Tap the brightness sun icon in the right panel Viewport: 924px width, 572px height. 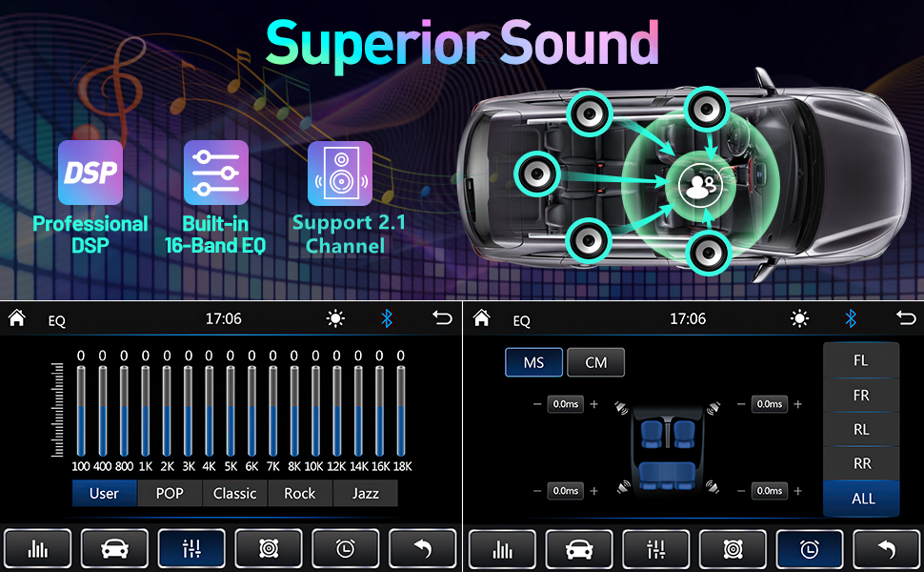(800, 318)
